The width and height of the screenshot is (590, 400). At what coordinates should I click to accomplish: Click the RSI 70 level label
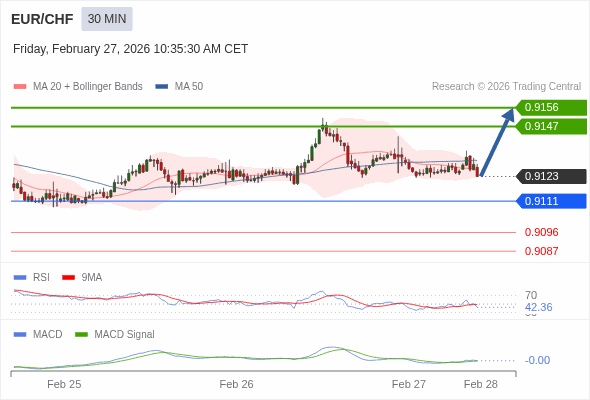click(x=531, y=295)
